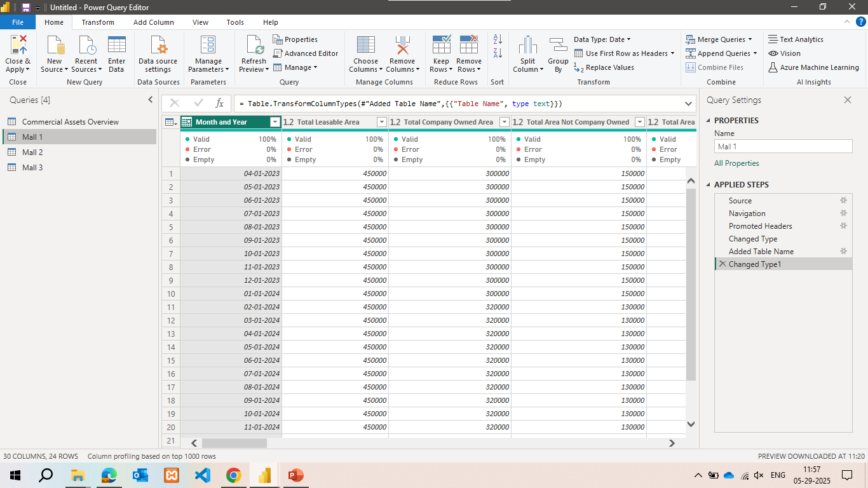
Task: Switch to the Transform ribbon tab
Action: pyautogui.click(x=98, y=22)
